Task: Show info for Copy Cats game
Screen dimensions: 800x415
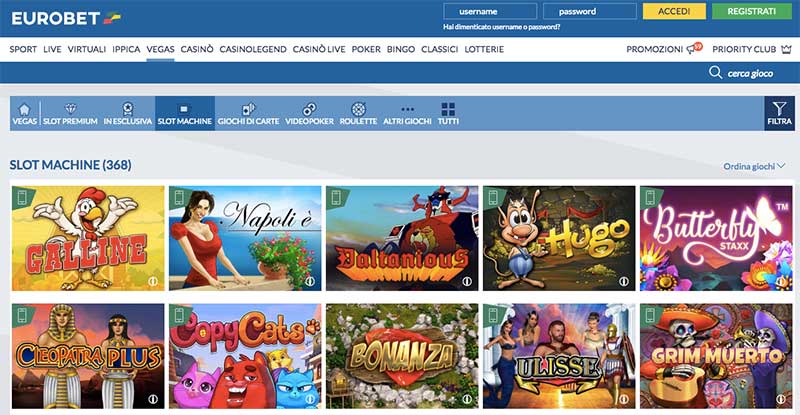Action: 309,399
